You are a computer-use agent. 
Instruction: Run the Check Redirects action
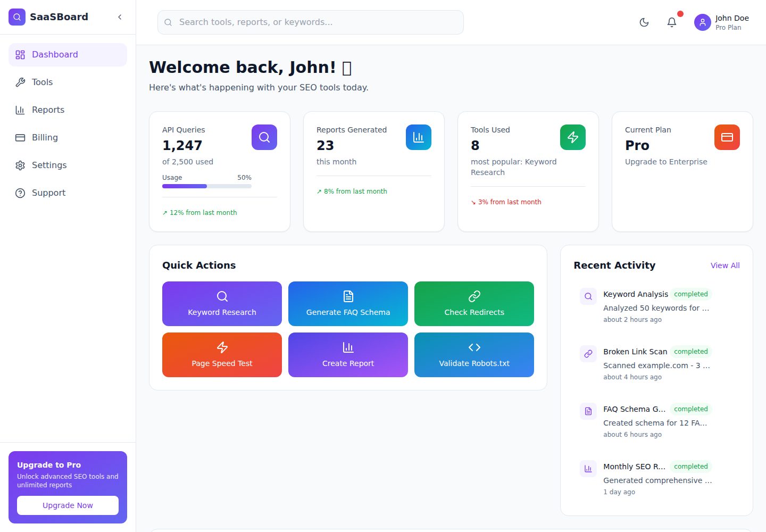coord(474,304)
